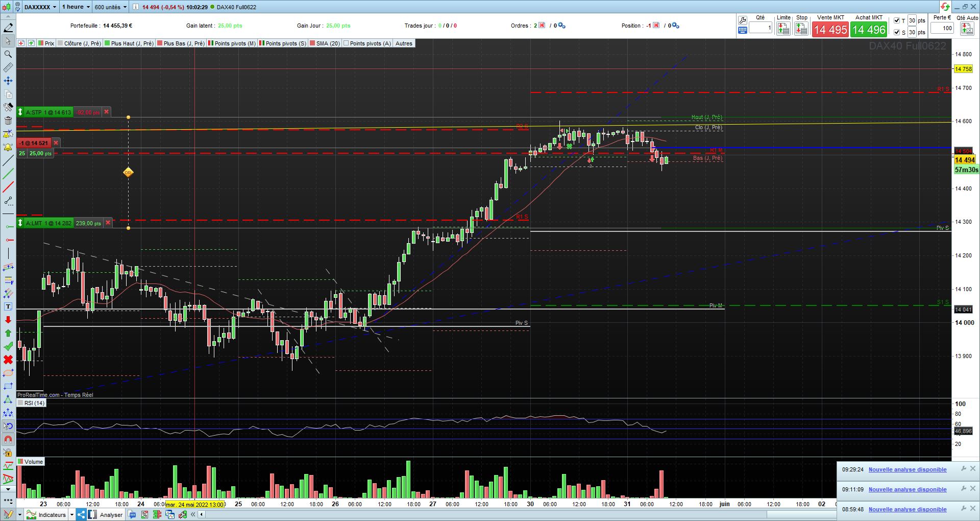
Task: Close the -1 @ 14 521 position
Action: tap(56, 143)
